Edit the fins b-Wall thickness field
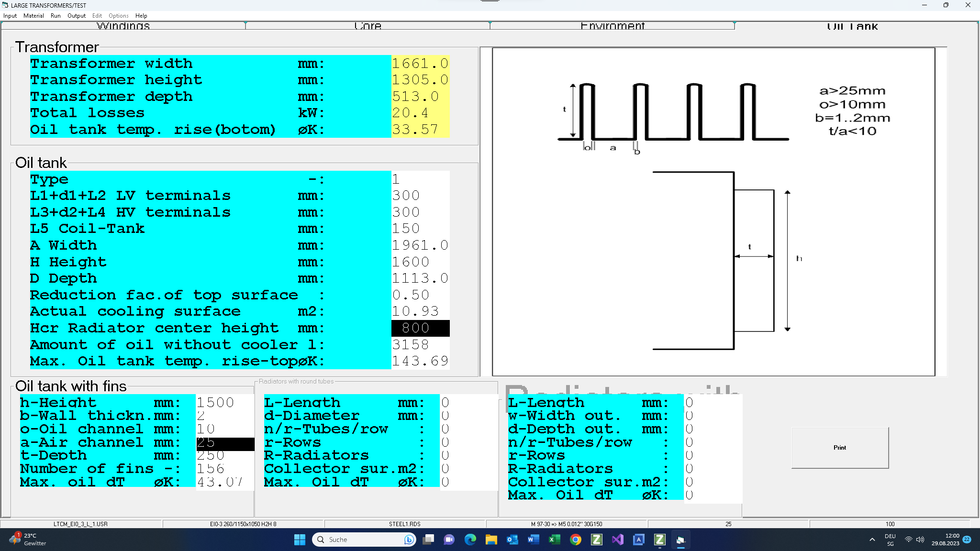Viewport: 980px width, 551px height. pyautogui.click(x=225, y=416)
